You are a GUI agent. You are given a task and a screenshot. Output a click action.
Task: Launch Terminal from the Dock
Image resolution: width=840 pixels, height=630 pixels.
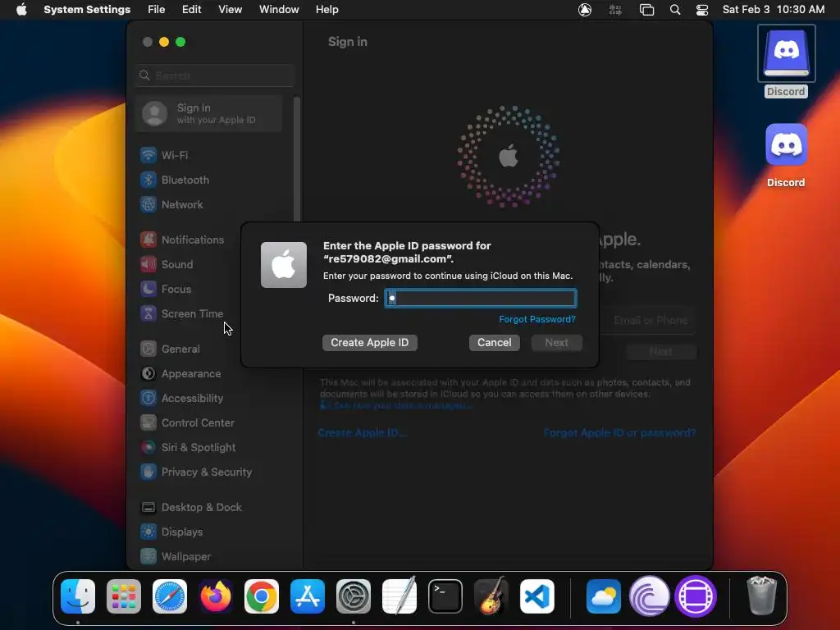coord(445,596)
